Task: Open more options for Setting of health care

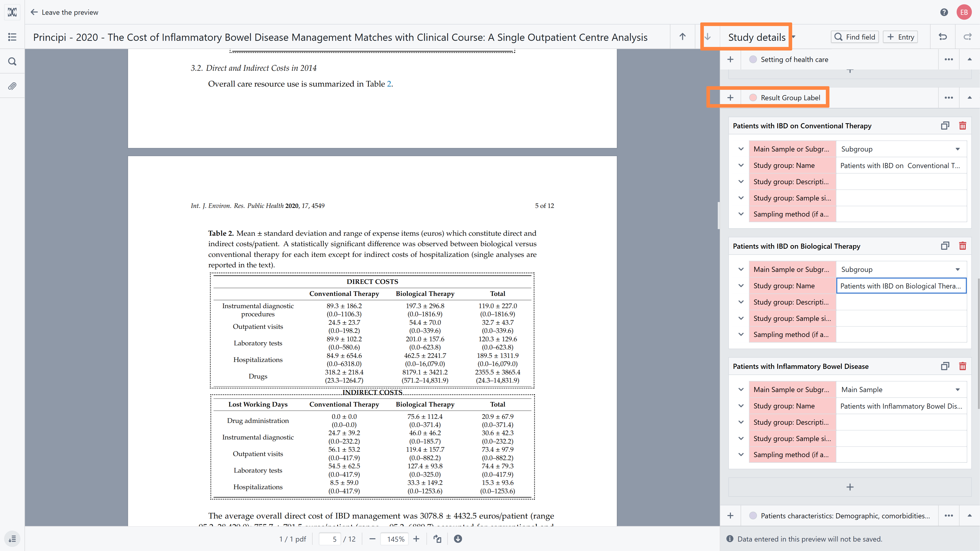Action: (949, 59)
